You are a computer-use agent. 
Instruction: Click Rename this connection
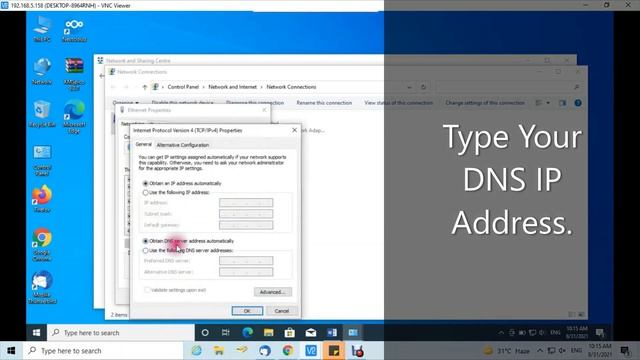pyautogui.click(x=324, y=103)
